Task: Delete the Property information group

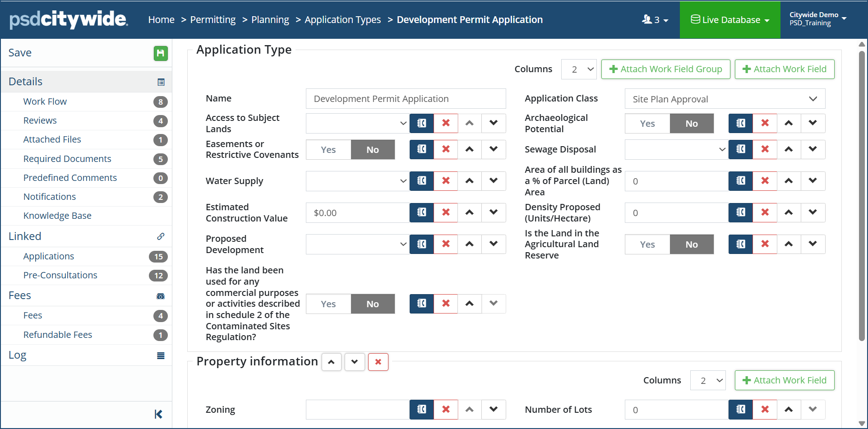Action: click(x=378, y=362)
